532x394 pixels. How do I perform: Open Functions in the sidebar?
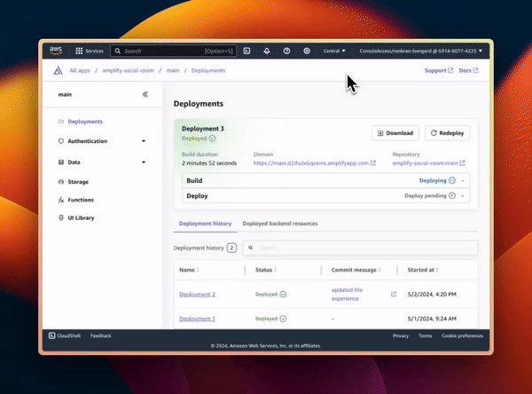point(81,200)
